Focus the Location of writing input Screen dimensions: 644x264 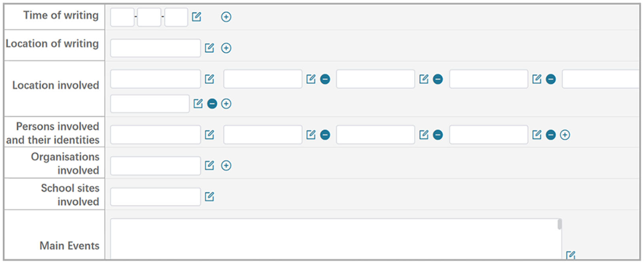155,48
